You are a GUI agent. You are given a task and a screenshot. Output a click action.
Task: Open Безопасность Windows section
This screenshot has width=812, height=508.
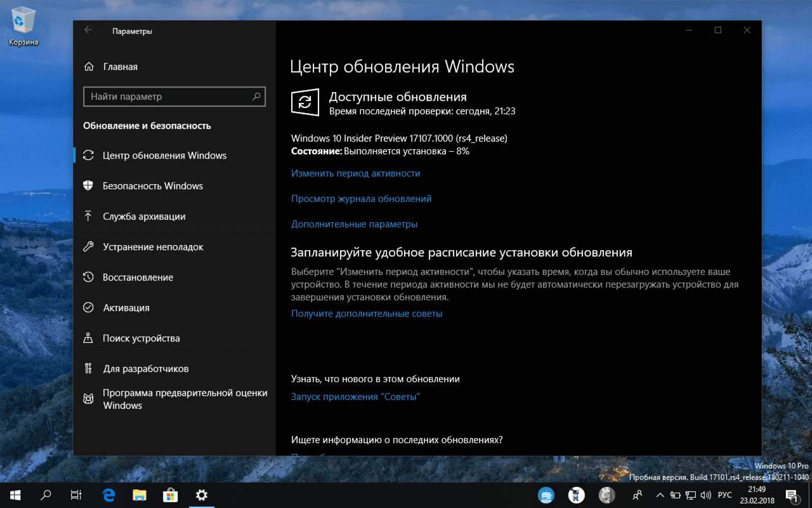click(x=174, y=186)
